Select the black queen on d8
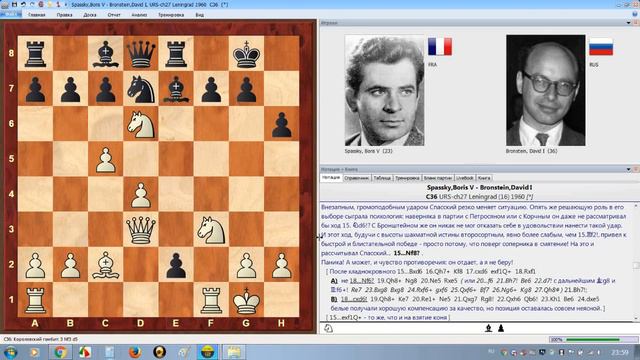The width and height of the screenshot is (640, 360). [141, 53]
